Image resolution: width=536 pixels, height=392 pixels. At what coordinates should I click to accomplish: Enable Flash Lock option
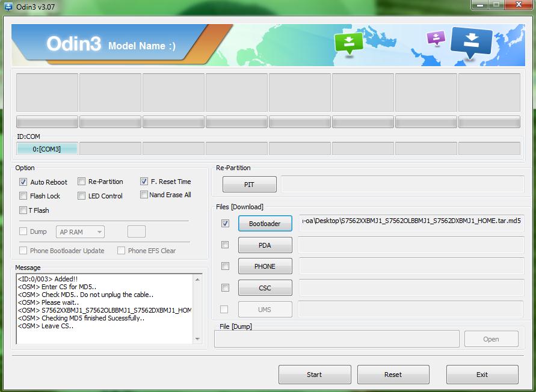(x=23, y=196)
